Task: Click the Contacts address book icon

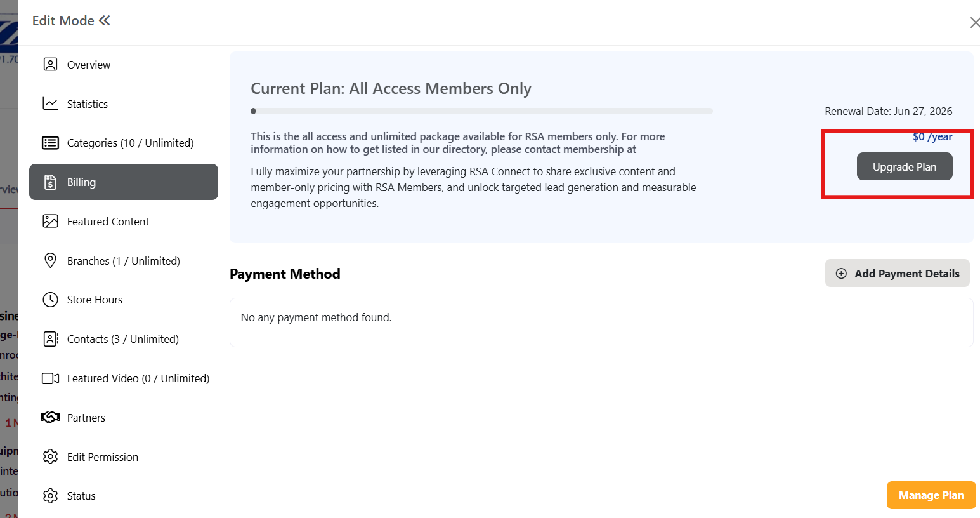Action: coord(50,339)
